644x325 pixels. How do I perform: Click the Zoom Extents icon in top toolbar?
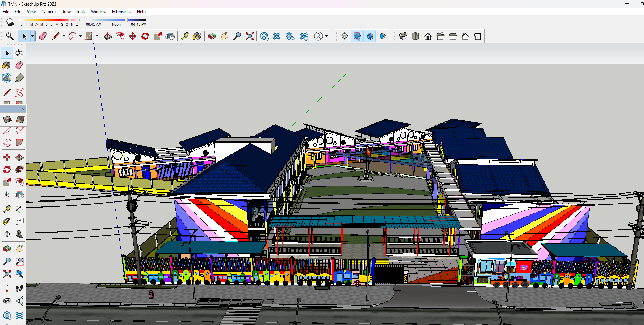coord(250,36)
